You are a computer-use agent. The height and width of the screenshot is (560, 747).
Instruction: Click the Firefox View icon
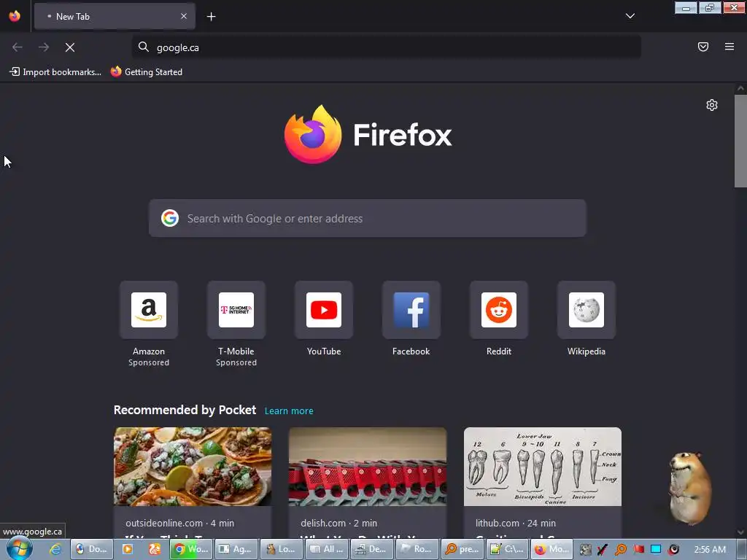coord(15,16)
